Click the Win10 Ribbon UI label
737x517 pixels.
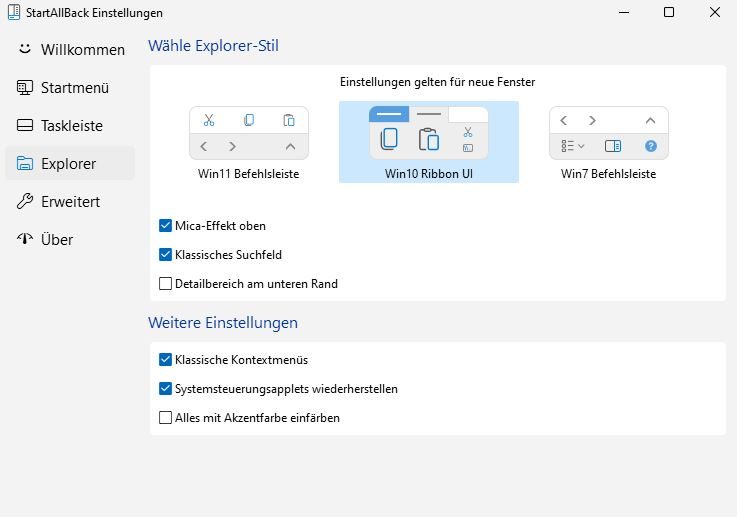pyautogui.click(x=429, y=173)
